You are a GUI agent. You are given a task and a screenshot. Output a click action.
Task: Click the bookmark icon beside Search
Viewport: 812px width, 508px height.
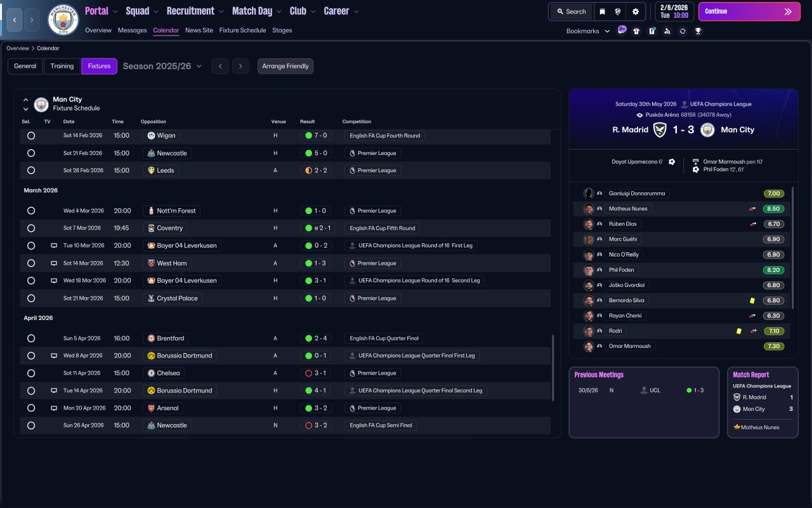click(x=602, y=11)
